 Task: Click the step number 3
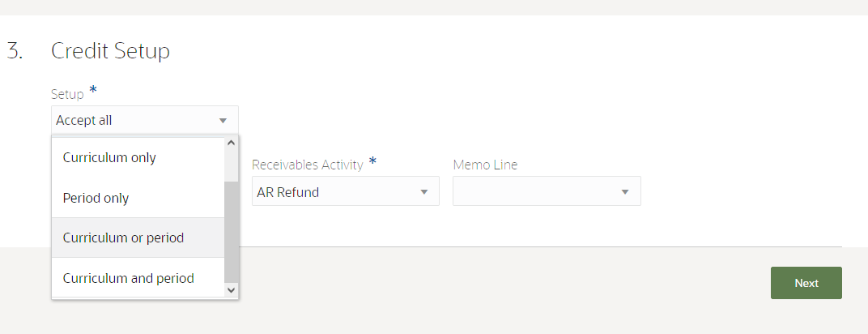tap(15, 51)
